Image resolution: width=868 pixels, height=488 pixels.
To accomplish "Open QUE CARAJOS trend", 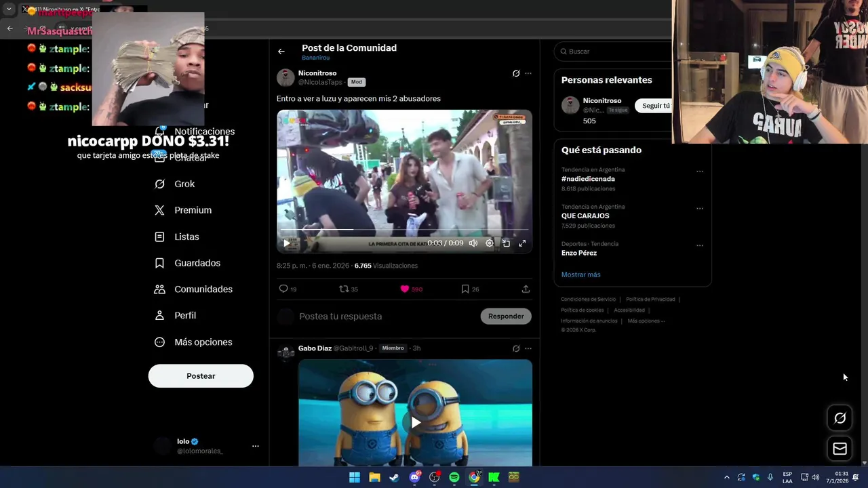I will point(585,216).
